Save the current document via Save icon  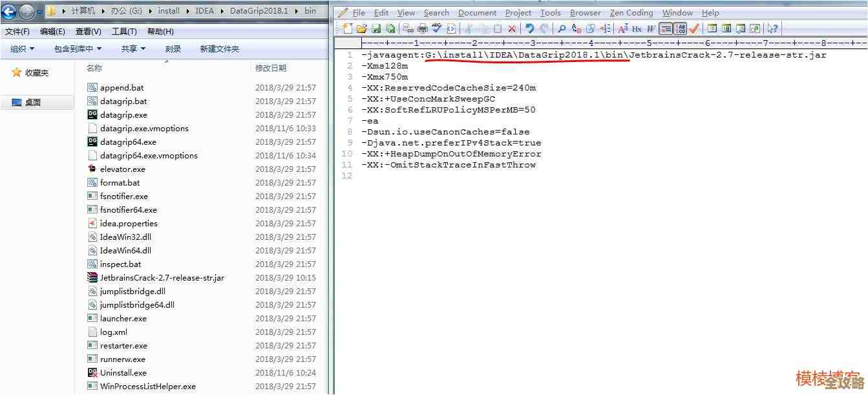(376, 28)
